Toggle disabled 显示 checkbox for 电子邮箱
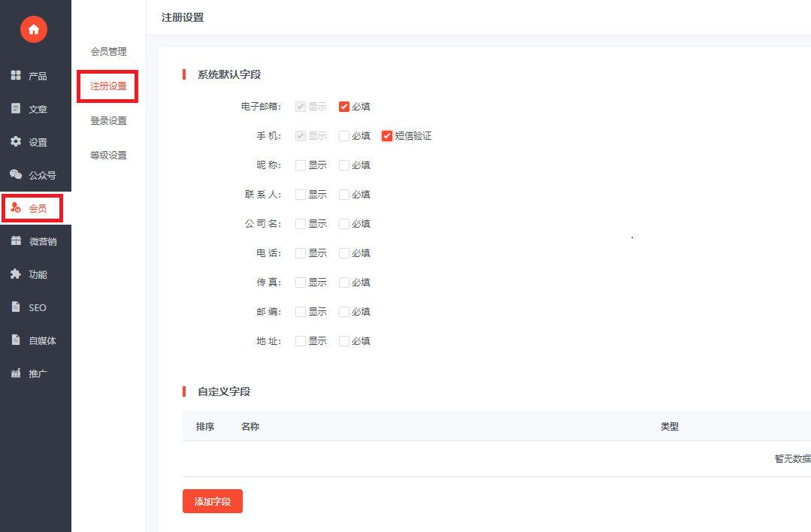 [x=301, y=107]
